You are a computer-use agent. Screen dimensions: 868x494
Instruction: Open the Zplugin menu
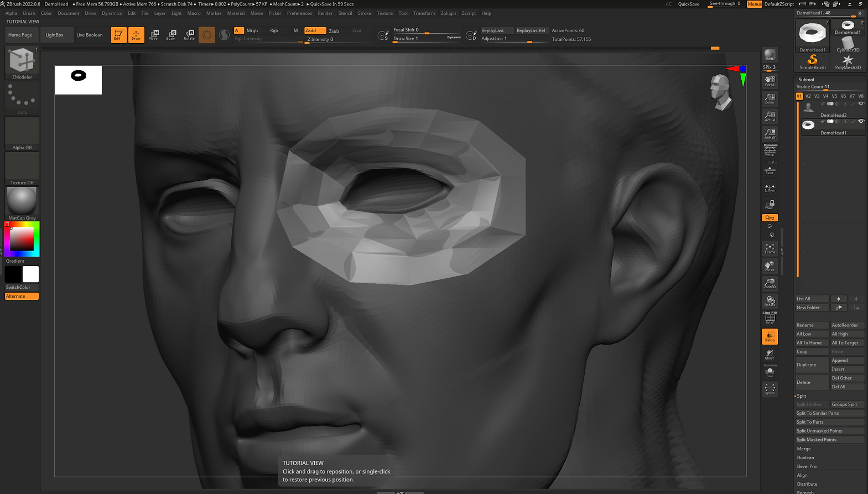(x=448, y=13)
